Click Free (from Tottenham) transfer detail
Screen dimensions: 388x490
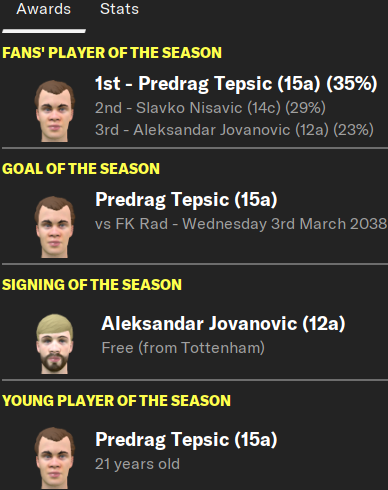(183, 348)
